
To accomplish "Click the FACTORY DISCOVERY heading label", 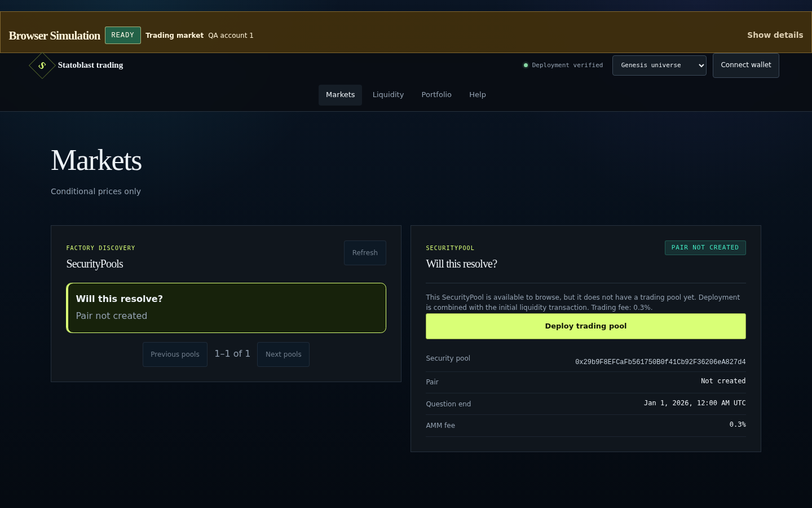I will pyautogui.click(x=100, y=248).
